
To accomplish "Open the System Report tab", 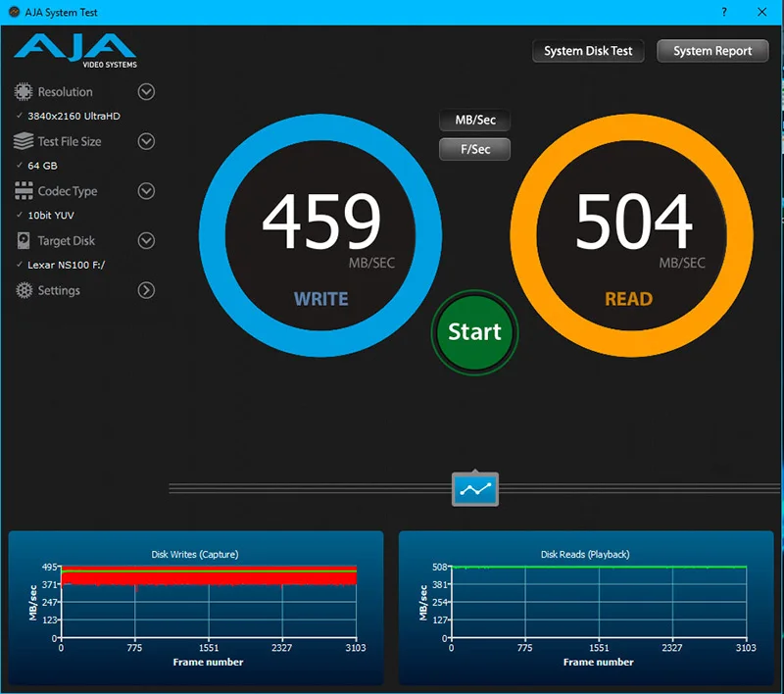I will point(712,51).
